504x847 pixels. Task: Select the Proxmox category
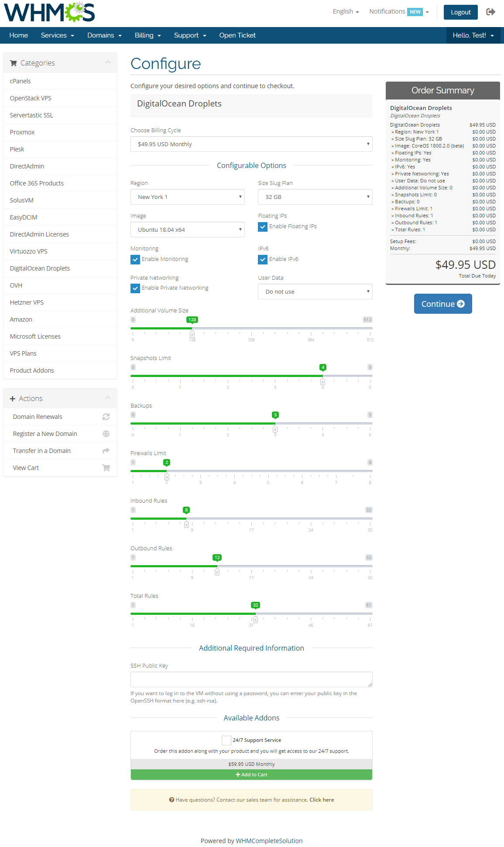coord(60,132)
